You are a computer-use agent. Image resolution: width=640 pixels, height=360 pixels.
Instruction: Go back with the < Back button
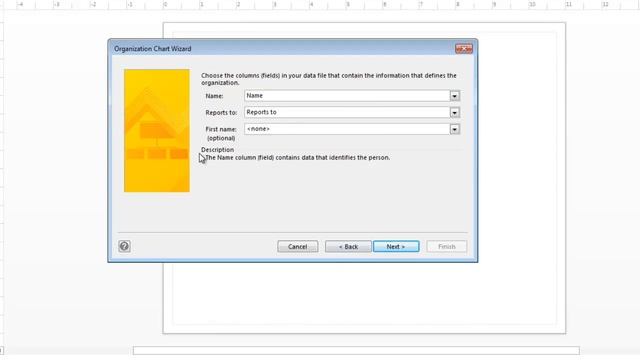[348, 247]
